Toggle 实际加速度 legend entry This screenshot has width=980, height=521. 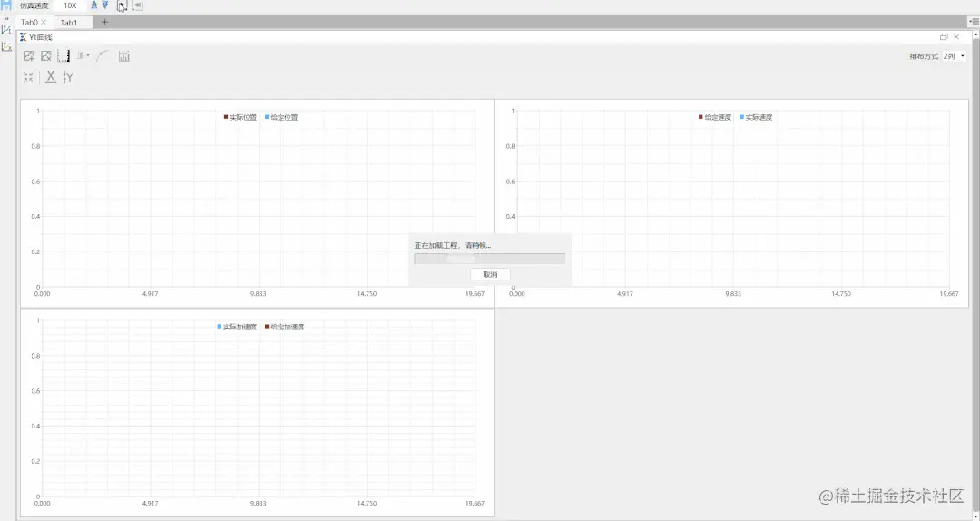pyautogui.click(x=238, y=327)
